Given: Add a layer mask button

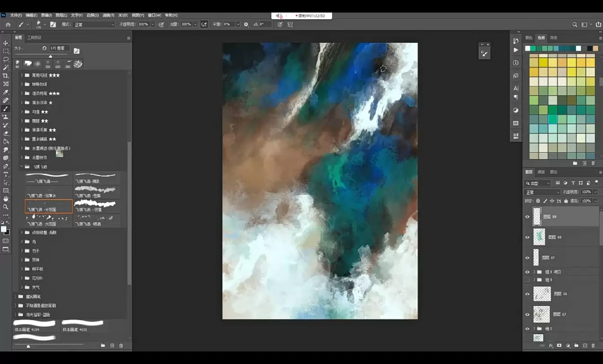Looking at the screenshot, I should [559, 346].
